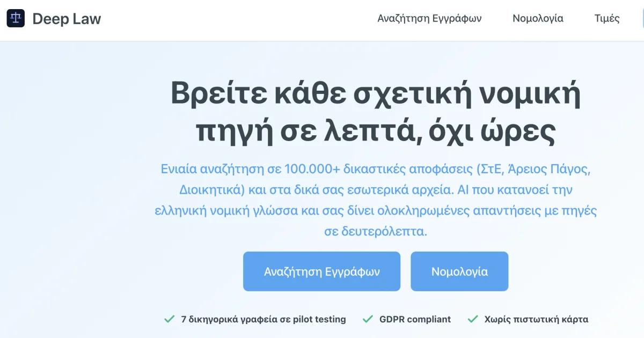Click the green checkmark beside pilot testing
This screenshot has height=338, width=644.
tap(170, 319)
